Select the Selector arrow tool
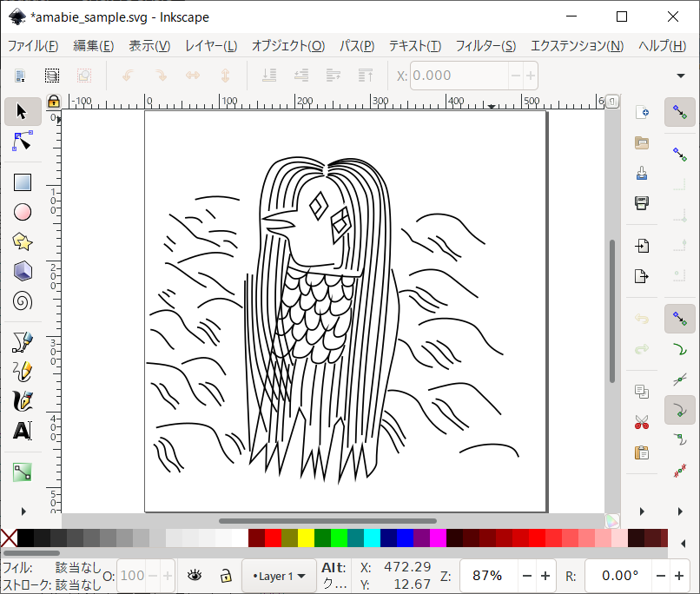Viewport: 700px width, 594px height. click(x=23, y=111)
